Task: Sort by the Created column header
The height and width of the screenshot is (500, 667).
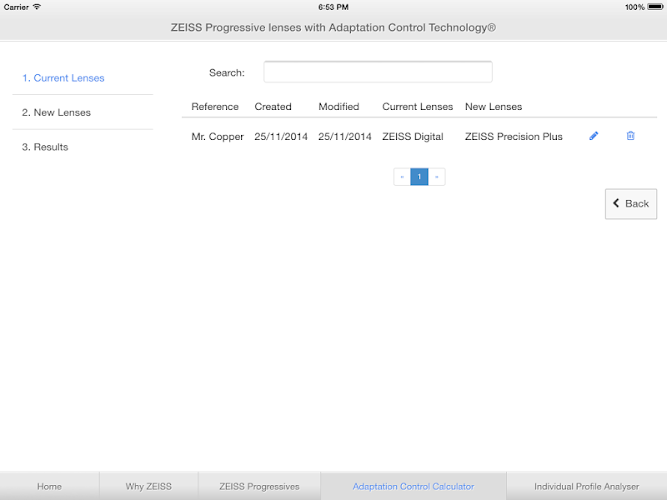Action: (273, 106)
